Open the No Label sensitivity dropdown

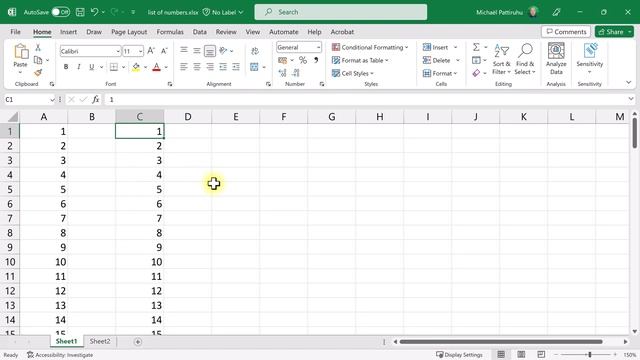point(223,12)
